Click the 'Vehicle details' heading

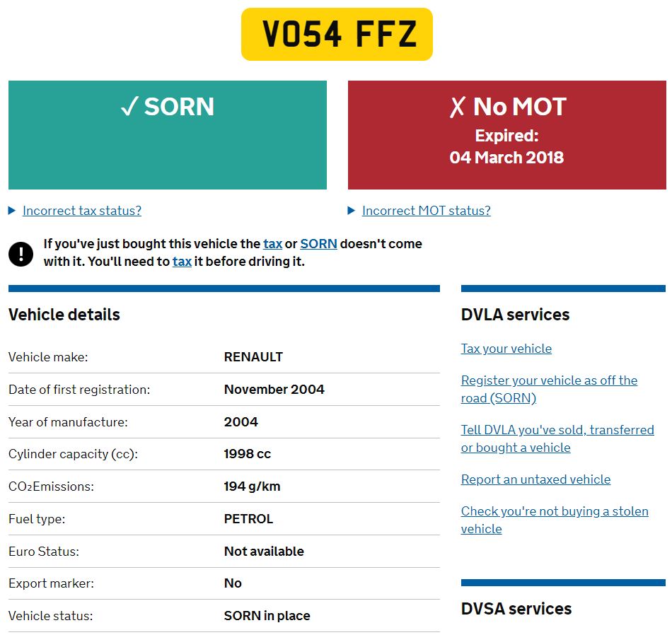click(64, 315)
